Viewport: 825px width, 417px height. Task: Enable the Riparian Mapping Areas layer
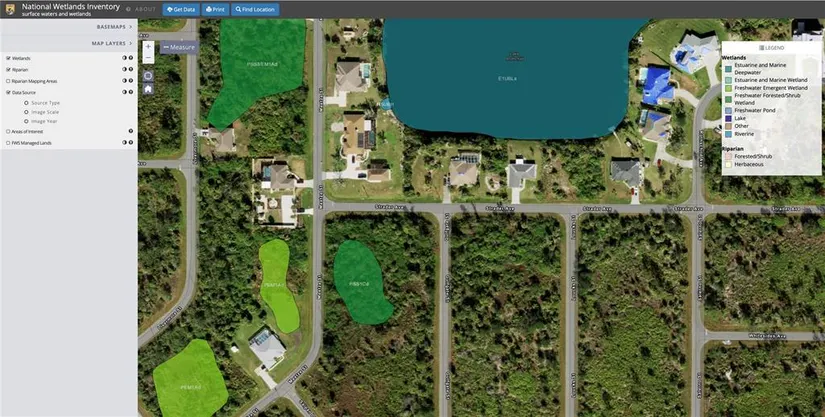click(8, 81)
